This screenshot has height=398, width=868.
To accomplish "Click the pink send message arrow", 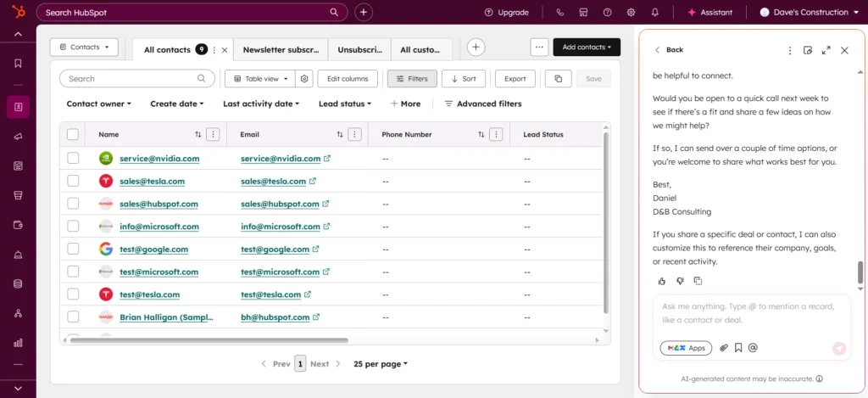I will [x=839, y=348].
